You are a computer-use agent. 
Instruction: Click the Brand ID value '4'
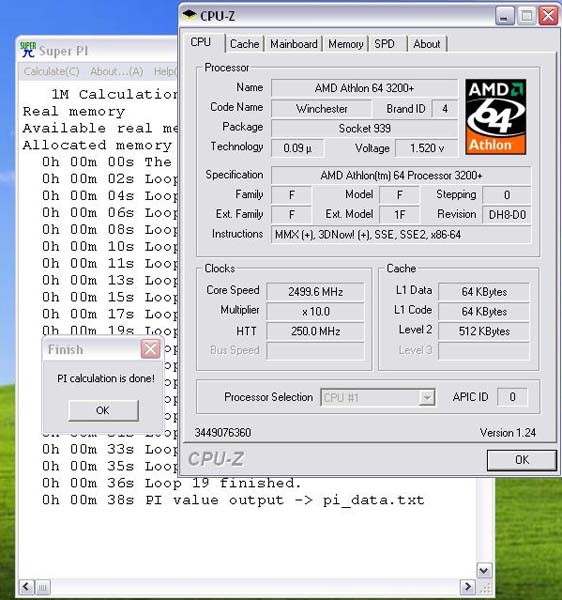pyautogui.click(x=445, y=109)
